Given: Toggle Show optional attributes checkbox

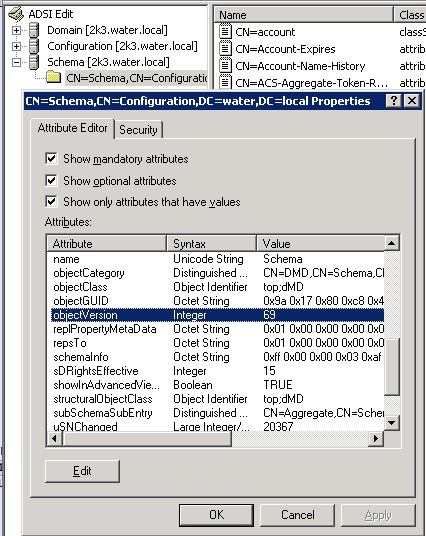Looking at the screenshot, I should point(51,180).
